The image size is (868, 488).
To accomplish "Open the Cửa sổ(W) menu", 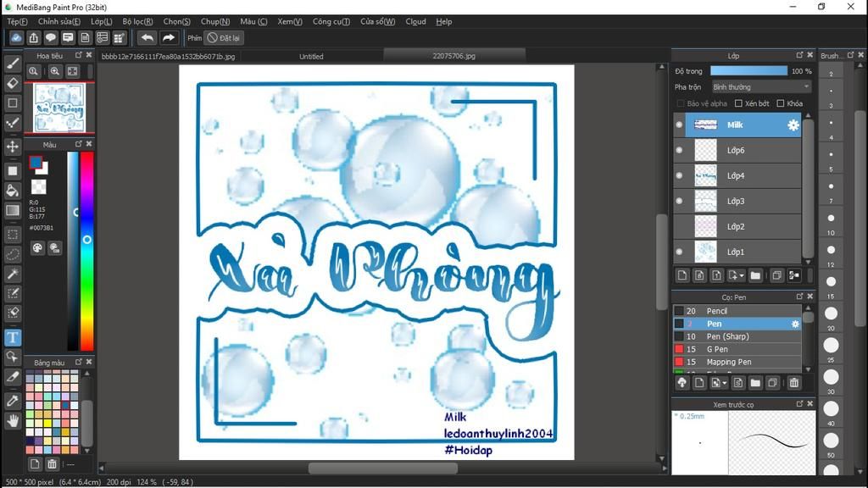I will (377, 21).
